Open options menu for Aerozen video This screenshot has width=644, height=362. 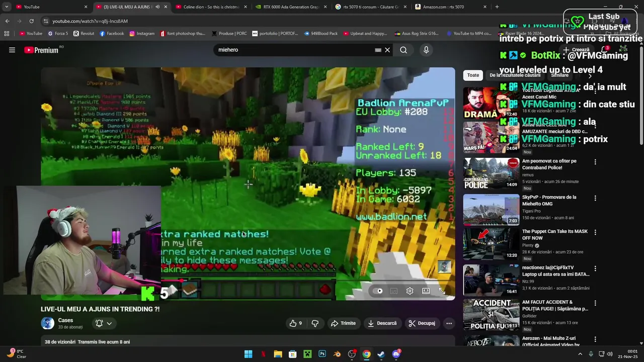click(x=595, y=339)
